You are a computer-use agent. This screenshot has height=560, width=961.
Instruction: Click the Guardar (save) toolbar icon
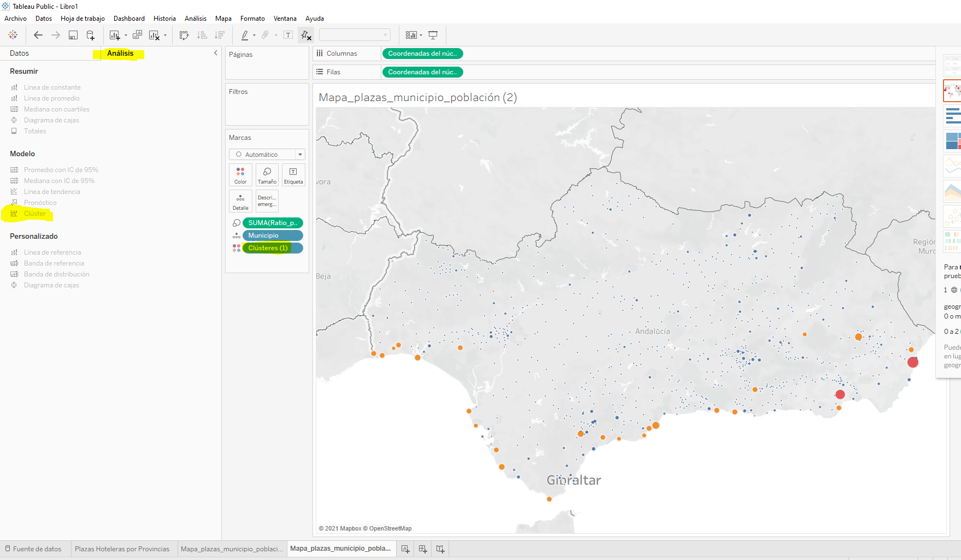pos(73,34)
